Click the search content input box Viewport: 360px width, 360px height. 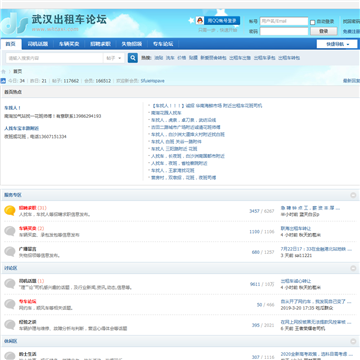[x=55, y=58]
